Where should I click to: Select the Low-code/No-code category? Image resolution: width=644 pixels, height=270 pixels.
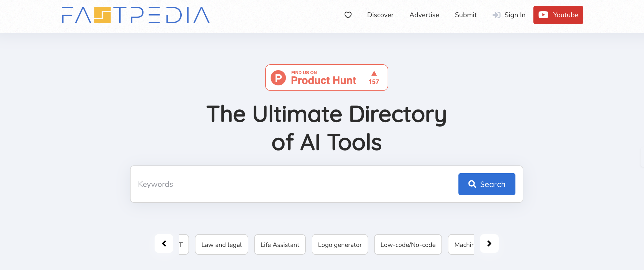408,244
